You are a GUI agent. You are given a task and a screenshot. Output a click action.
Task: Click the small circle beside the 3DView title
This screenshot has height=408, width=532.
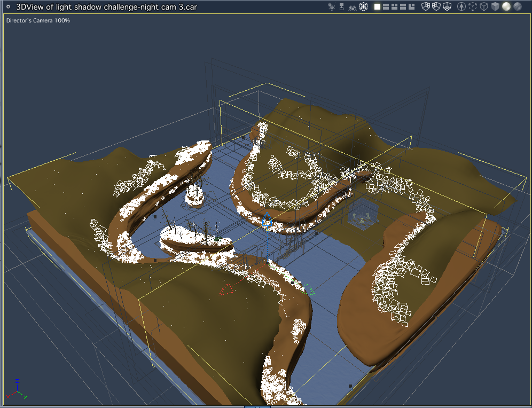click(x=8, y=6)
